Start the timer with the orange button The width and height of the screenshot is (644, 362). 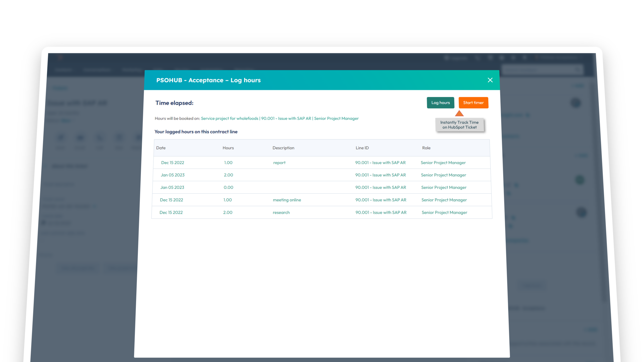[473, 103]
